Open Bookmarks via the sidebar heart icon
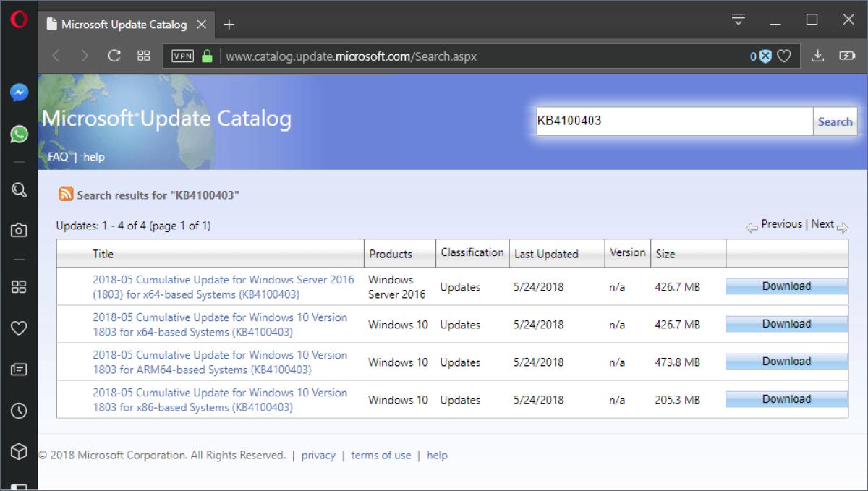 (19, 328)
